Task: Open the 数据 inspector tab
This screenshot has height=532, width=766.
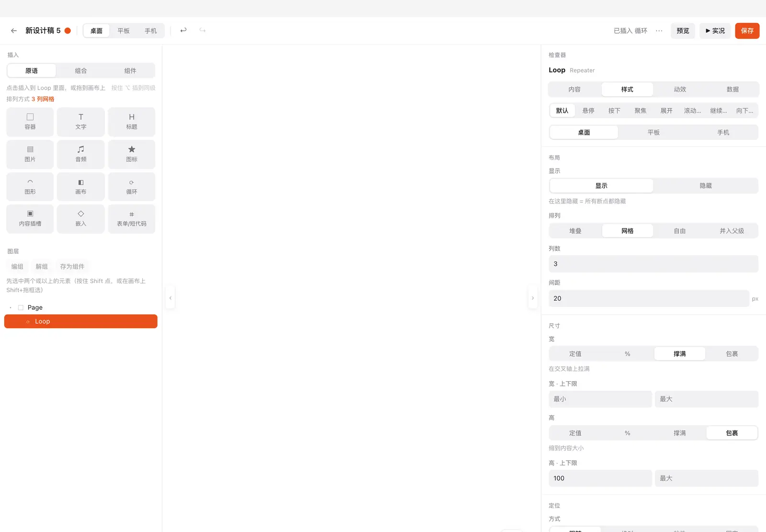Action: (732, 90)
